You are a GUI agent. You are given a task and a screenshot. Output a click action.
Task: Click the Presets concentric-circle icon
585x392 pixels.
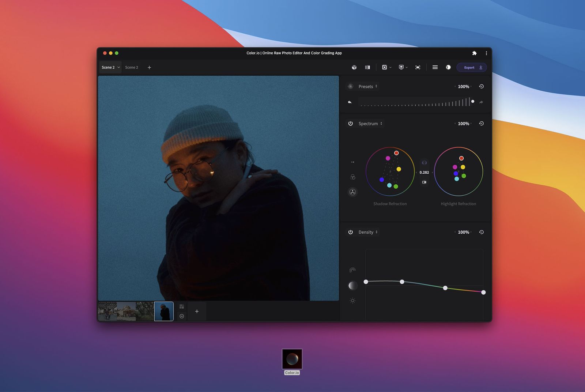pos(350,87)
